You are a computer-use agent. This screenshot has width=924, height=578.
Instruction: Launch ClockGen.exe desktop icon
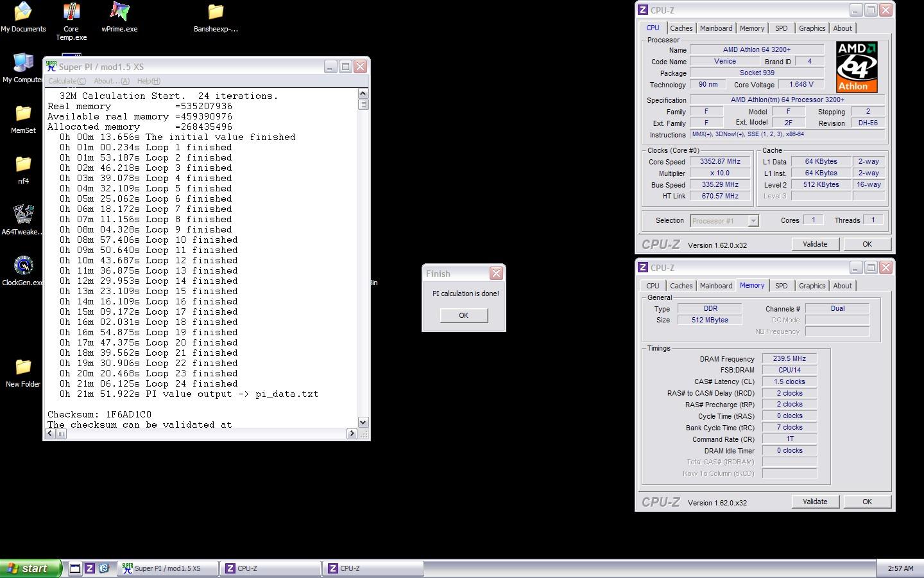(23, 271)
